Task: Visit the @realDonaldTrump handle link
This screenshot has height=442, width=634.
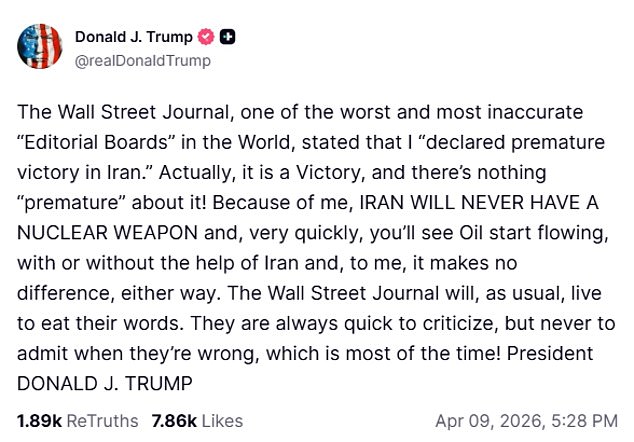Action: pos(143,60)
